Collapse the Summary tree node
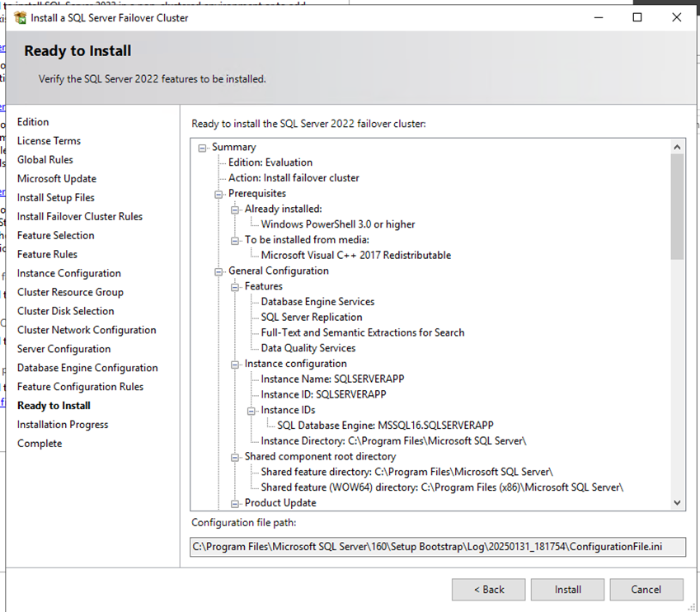This screenshot has width=700, height=612. (202, 148)
